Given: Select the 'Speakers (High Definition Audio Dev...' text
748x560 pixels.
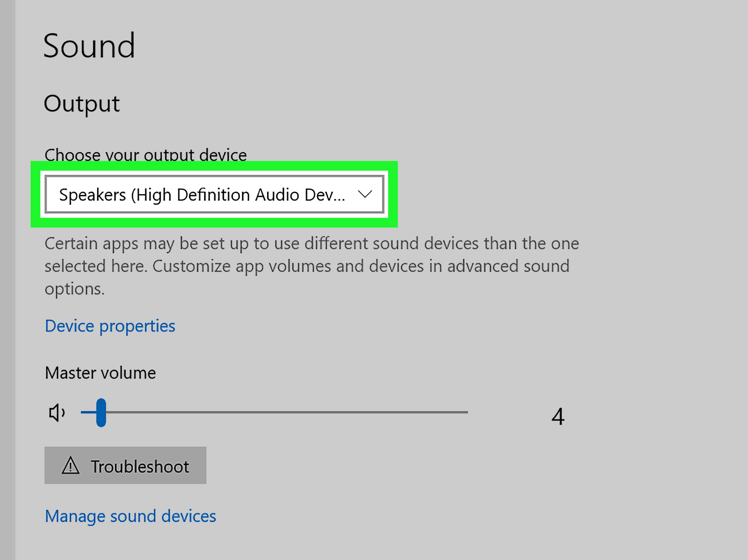Looking at the screenshot, I should coord(202,195).
